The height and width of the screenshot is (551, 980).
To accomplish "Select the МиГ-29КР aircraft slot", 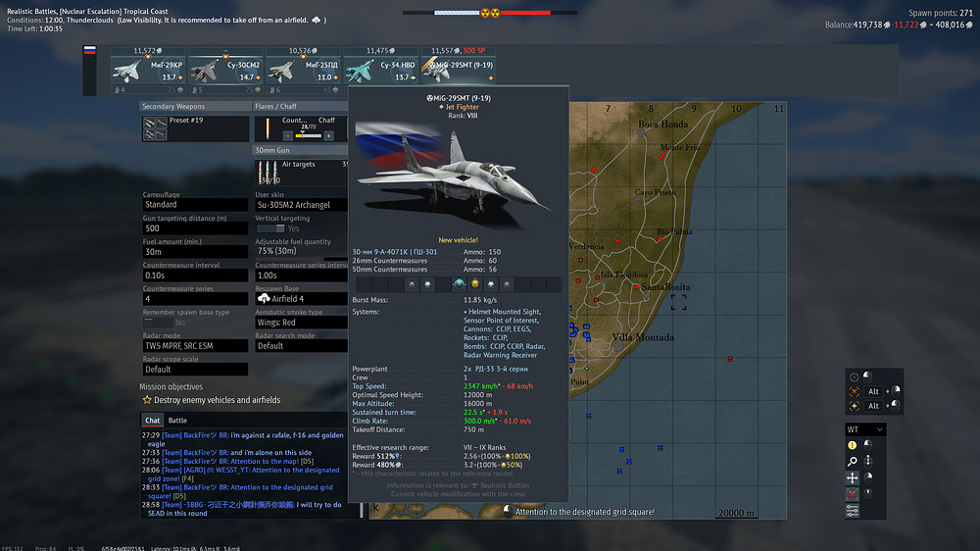I will tap(148, 70).
